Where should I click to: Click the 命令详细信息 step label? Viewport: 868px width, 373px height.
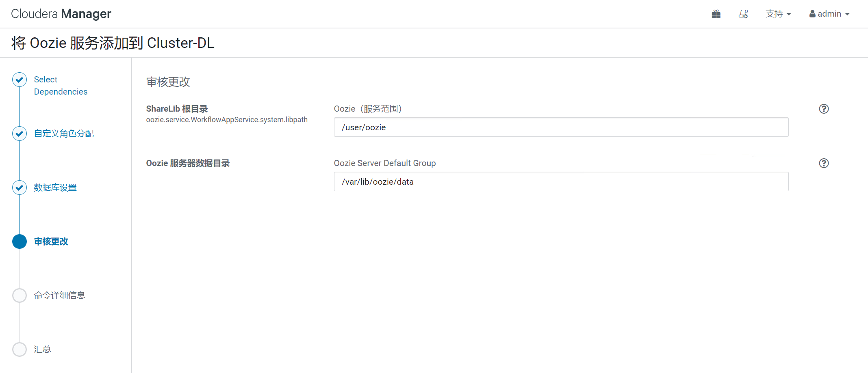(59, 295)
